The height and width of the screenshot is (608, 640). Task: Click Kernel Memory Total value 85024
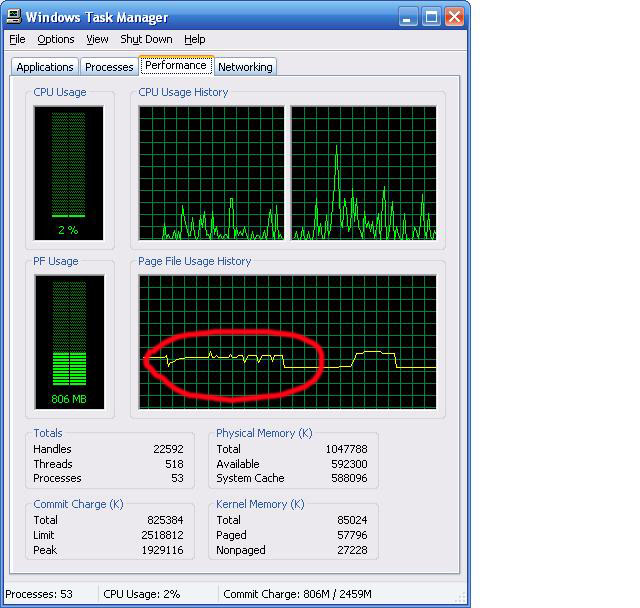click(352, 520)
